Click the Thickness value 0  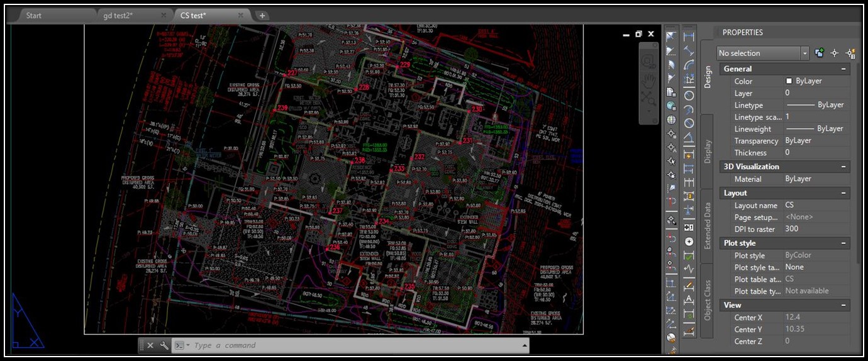click(x=787, y=153)
